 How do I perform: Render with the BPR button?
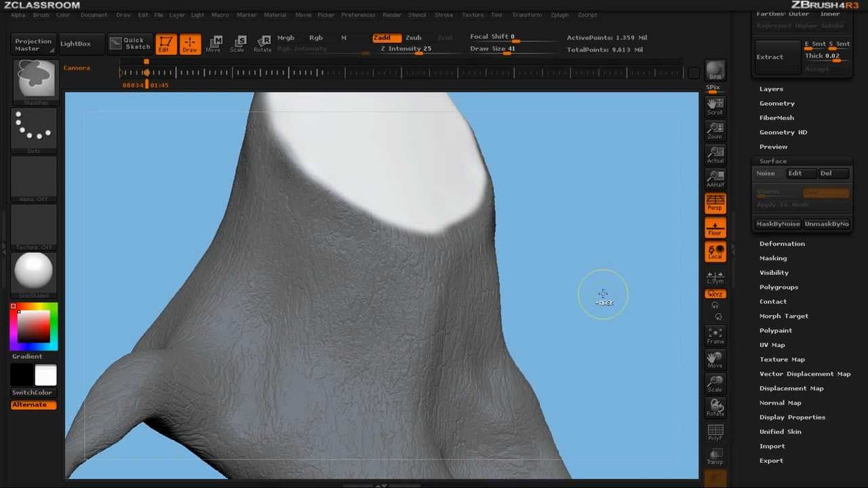[x=715, y=70]
